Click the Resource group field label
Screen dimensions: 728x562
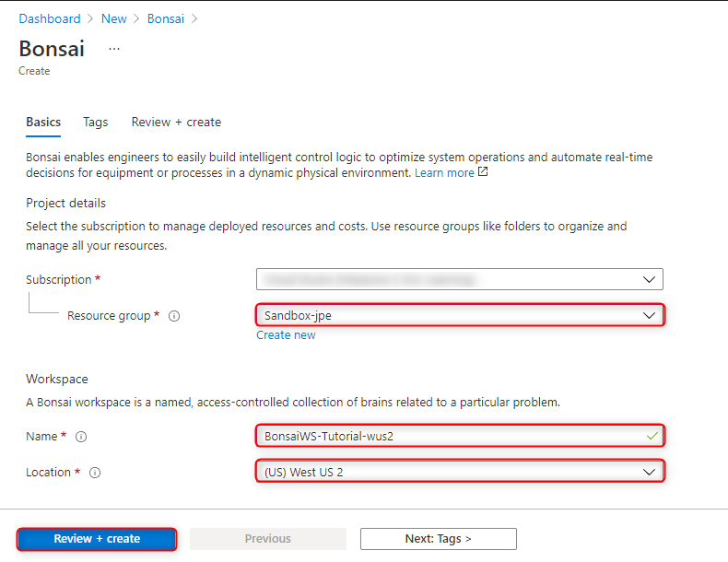click(109, 316)
